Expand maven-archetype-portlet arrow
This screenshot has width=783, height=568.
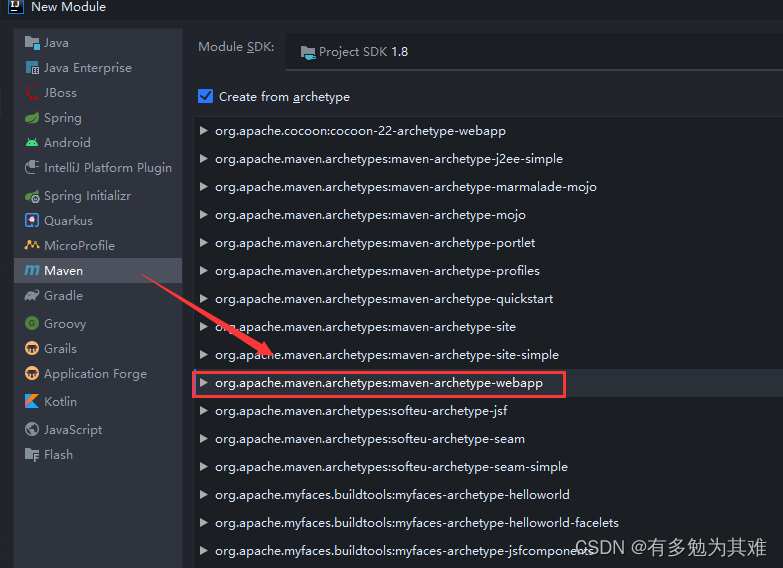click(x=204, y=243)
